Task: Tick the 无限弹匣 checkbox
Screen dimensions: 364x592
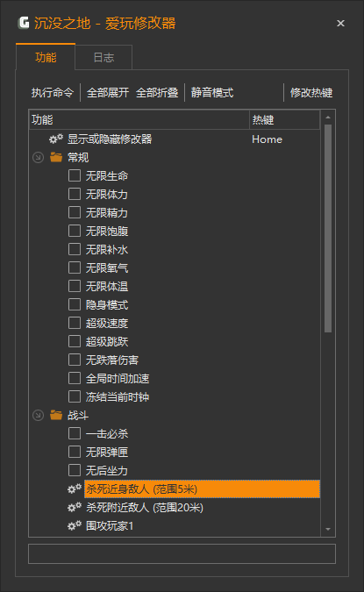Action: tap(75, 452)
